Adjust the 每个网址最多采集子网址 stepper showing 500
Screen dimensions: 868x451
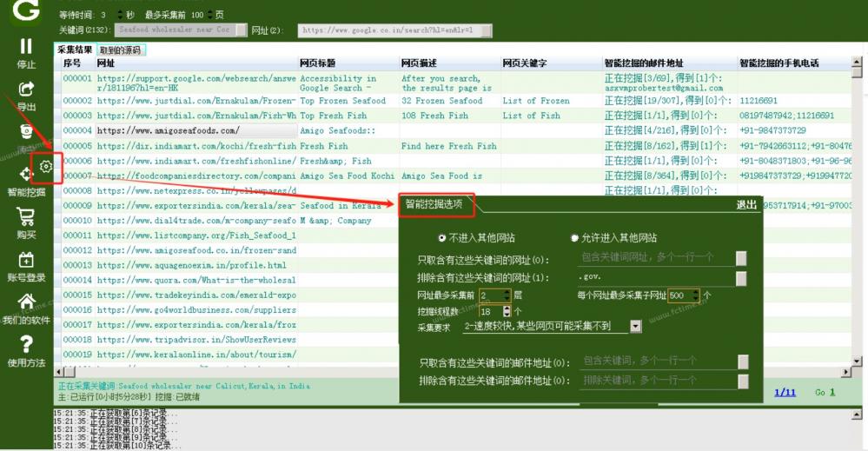point(696,295)
